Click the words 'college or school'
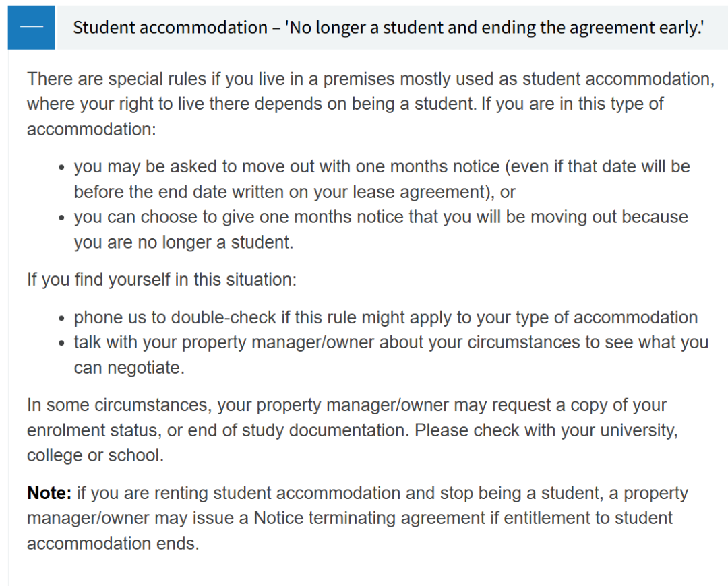Screen dimensions: 728x586 coord(95,455)
